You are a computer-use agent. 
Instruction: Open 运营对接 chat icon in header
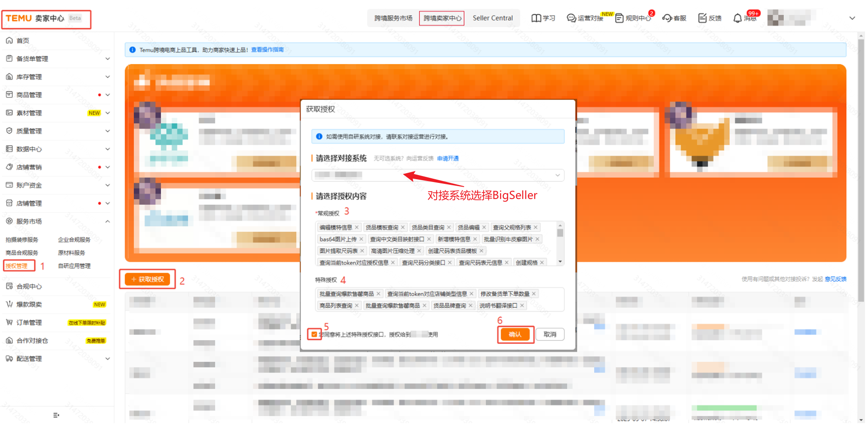coord(571,18)
